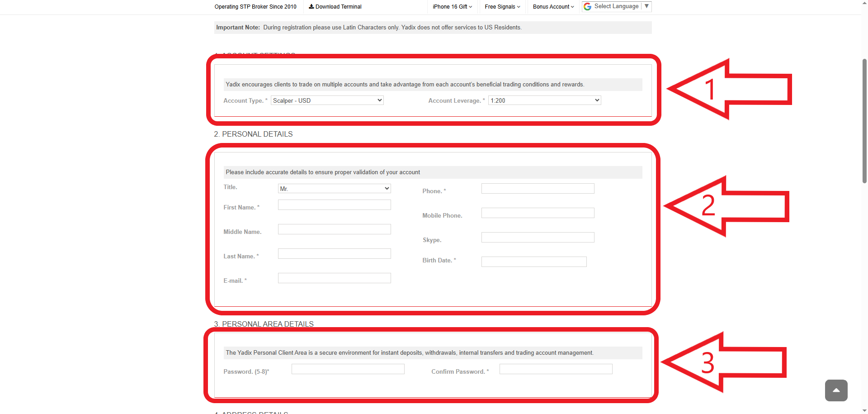Click the First Name input field
Viewport: 868px width, 414px height.
[x=334, y=205]
